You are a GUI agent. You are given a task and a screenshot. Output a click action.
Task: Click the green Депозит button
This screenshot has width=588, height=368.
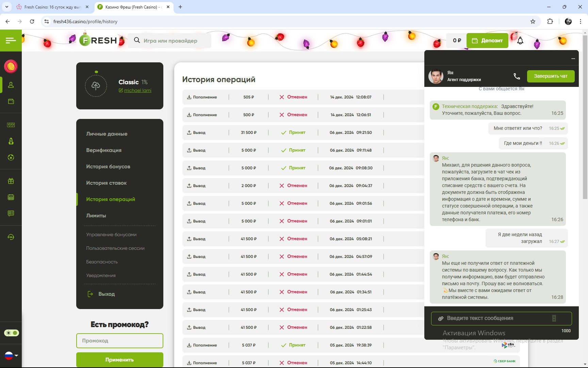[x=487, y=41]
